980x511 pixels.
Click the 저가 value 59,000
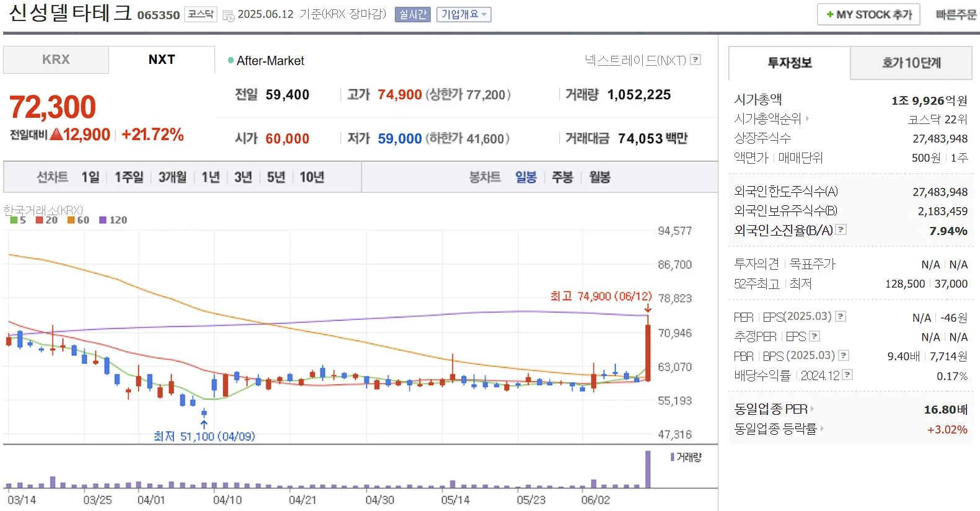tap(400, 139)
